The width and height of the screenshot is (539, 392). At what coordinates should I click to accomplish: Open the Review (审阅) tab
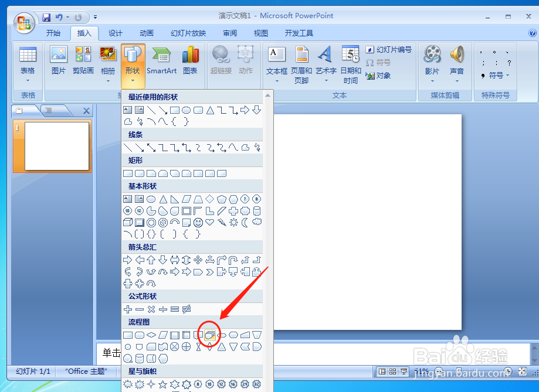click(x=230, y=33)
